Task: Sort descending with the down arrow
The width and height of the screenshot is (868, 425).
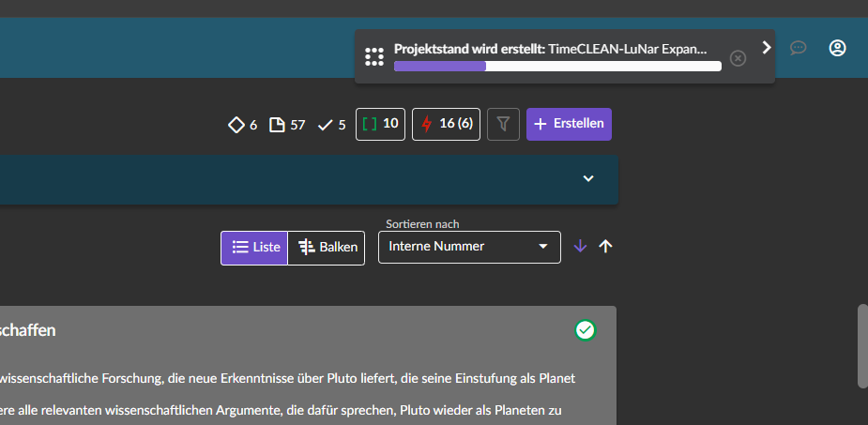Action: pos(580,246)
